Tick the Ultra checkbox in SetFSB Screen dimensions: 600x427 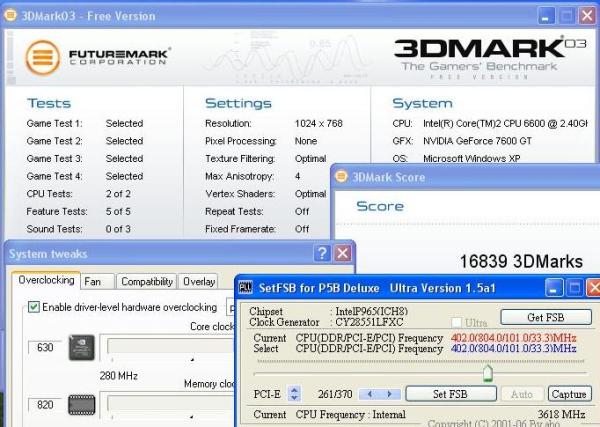[456, 323]
